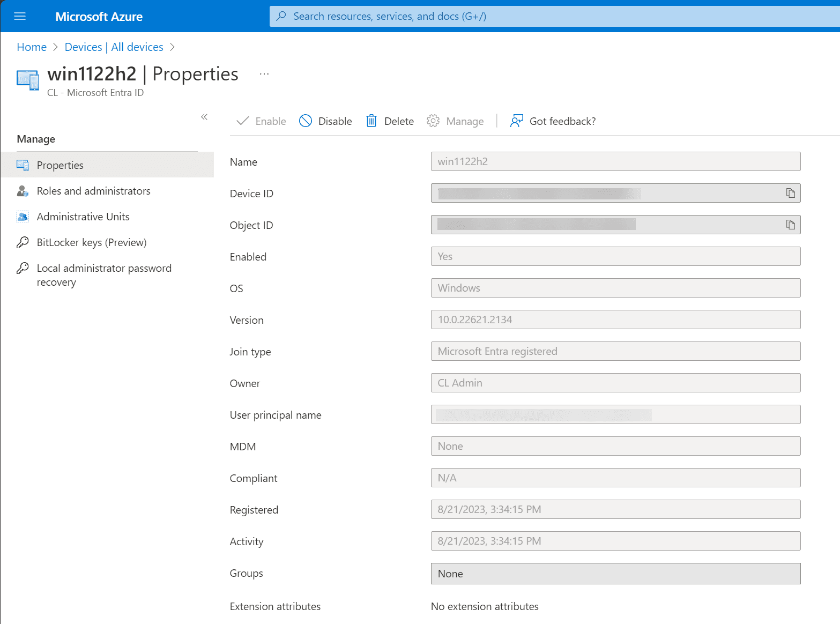The width and height of the screenshot is (840, 624).
Task: Click the Disable circle-slash icon
Action: pos(306,121)
